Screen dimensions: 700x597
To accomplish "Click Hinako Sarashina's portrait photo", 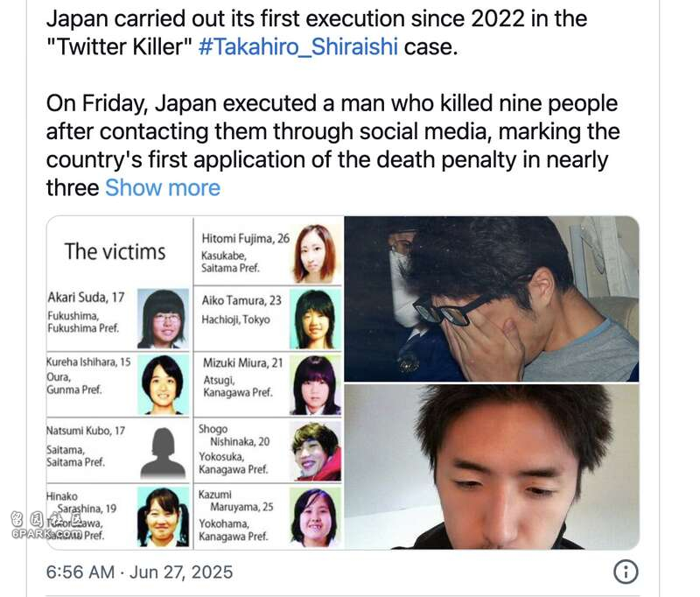I will [163, 517].
